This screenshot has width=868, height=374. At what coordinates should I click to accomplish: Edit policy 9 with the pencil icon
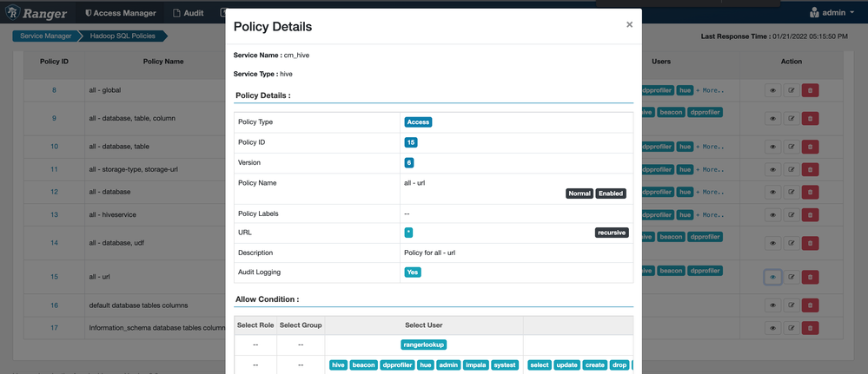point(791,118)
